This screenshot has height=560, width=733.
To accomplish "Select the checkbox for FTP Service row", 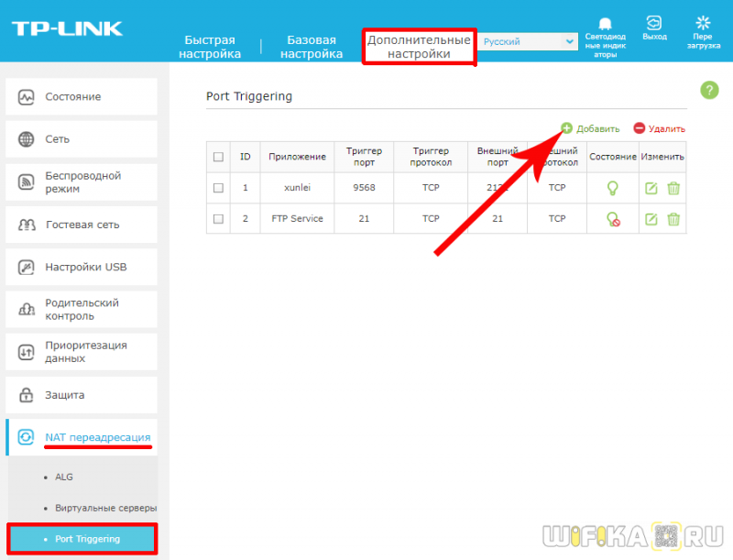I will coord(218,218).
